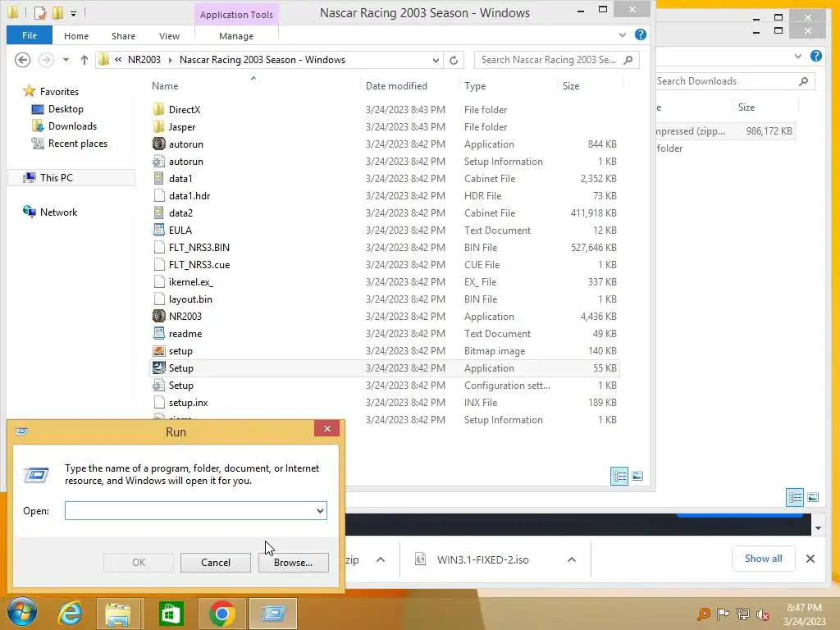Expand the ribbon chevron in Nascar window
Image resolution: width=840 pixels, height=630 pixels.
click(622, 34)
